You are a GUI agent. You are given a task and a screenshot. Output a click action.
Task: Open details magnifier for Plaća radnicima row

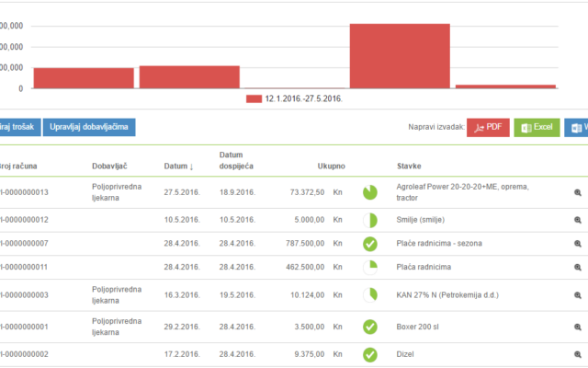click(x=578, y=268)
